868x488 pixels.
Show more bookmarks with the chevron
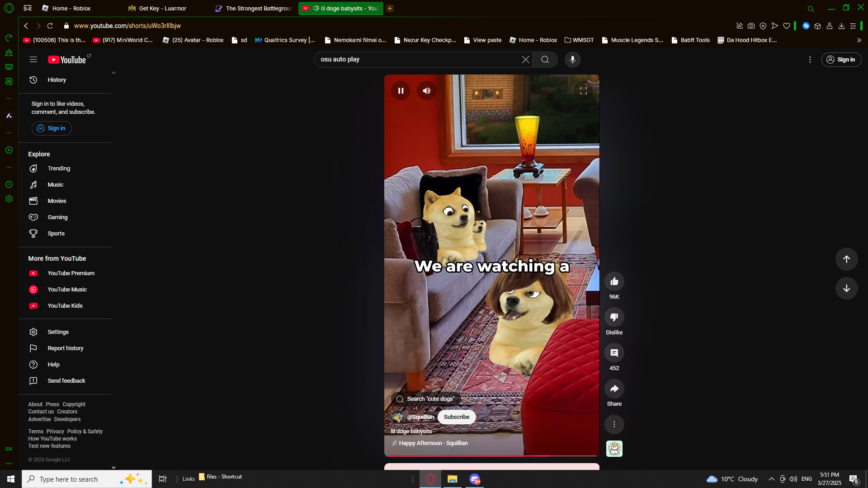[859, 40]
